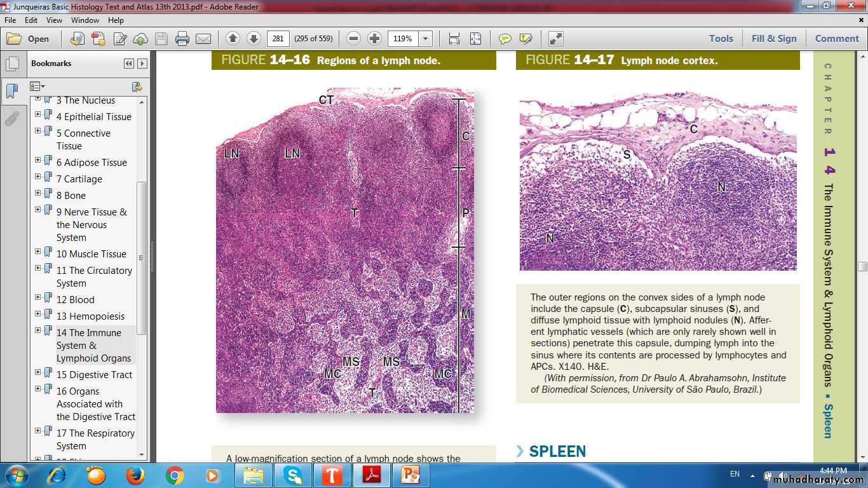The width and height of the screenshot is (868, 488).
Task: Select 9 Nerve Tissue bookmark
Action: click(x=92, y=225)
